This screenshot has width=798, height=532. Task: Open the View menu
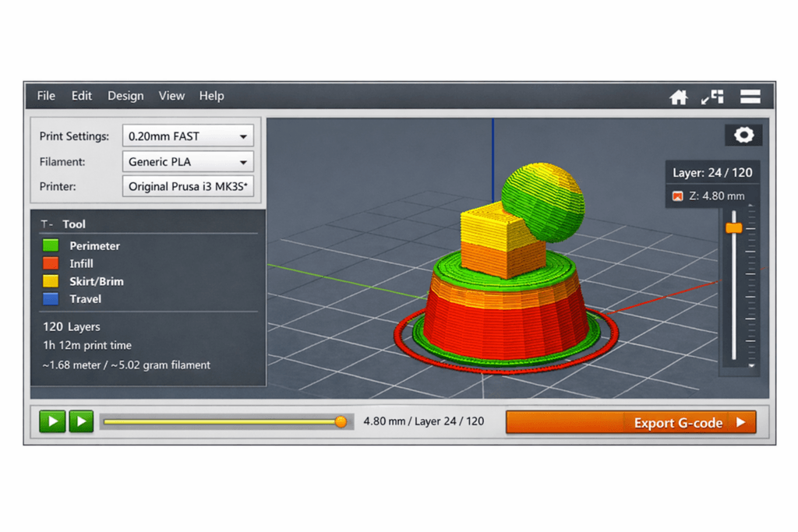(171, 96)
